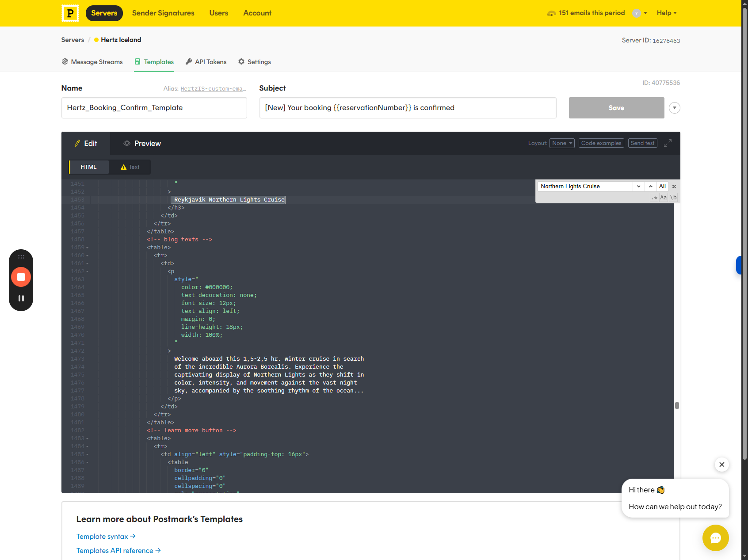Dismiss the Hi there chat popup
Viewport: 748px width, 560px height.
[x=722, y=465]
